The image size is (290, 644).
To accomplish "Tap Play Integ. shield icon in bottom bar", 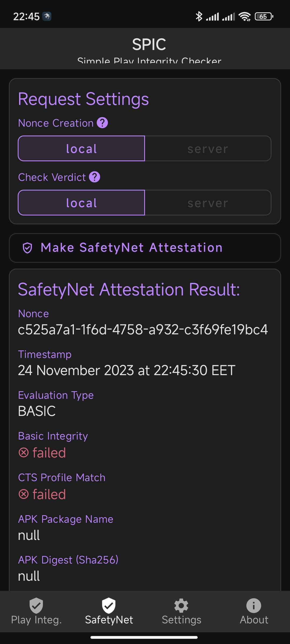I will point(36,605).
